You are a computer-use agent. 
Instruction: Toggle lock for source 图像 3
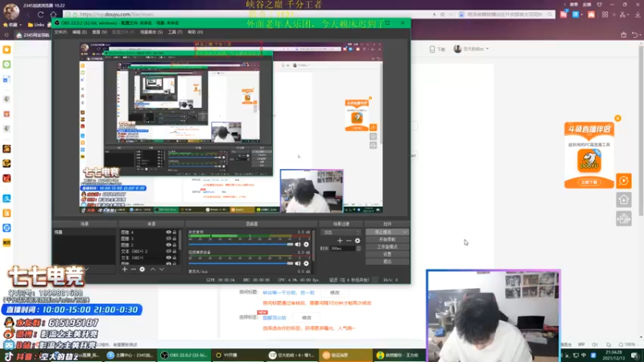tap(175, 238)
